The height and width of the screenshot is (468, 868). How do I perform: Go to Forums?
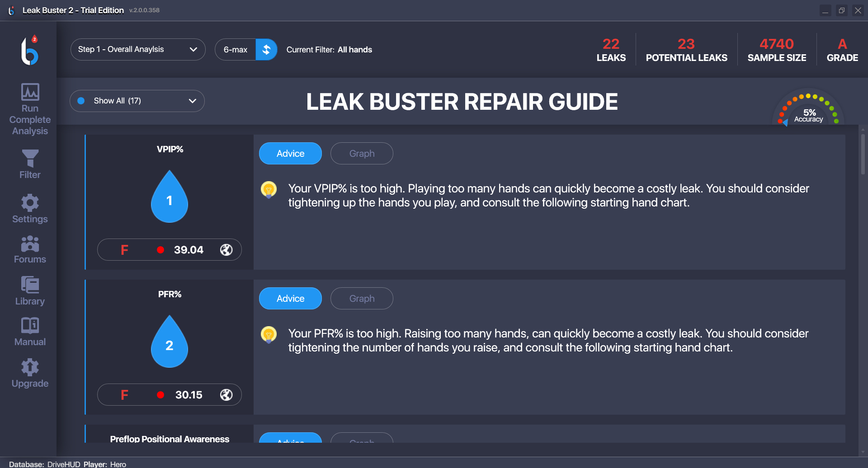point(30,249)
